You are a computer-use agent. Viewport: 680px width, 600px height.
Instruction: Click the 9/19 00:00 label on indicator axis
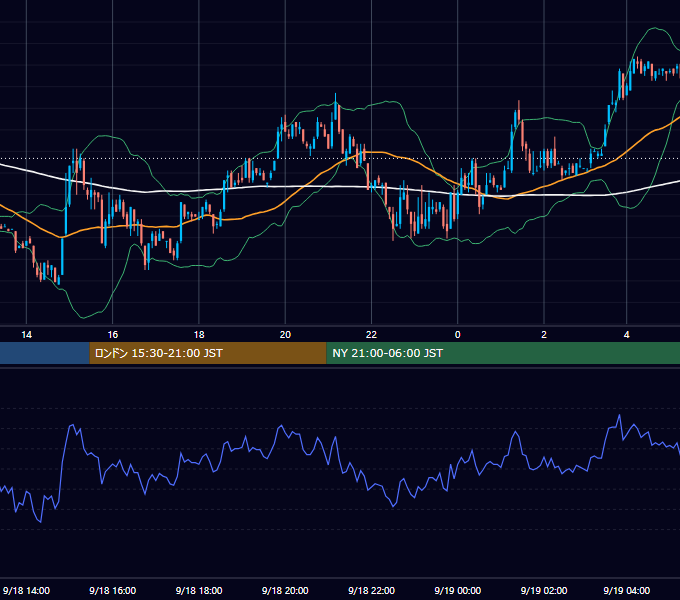point(458,590)
